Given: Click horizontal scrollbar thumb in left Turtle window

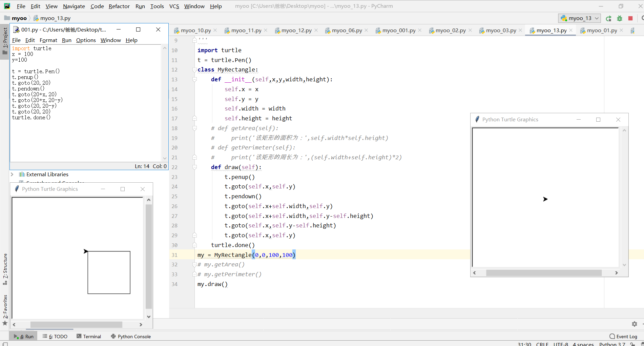Looking at the screenshot, I should (76, 325).
